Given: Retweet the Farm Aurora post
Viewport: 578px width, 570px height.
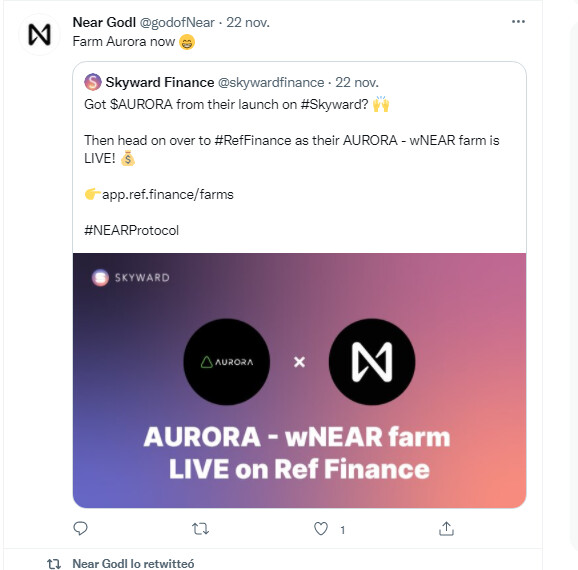Looking at the screenshot, I should point(201,529).
